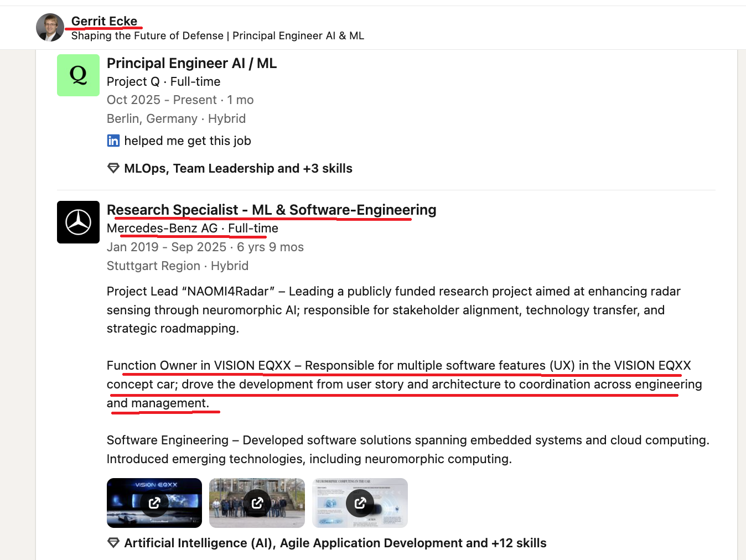The height and width of the screenshot is (560, 746).
Task: Expand MLOps, Team Leadership and +3 skills
Action: tap(238, 168)
